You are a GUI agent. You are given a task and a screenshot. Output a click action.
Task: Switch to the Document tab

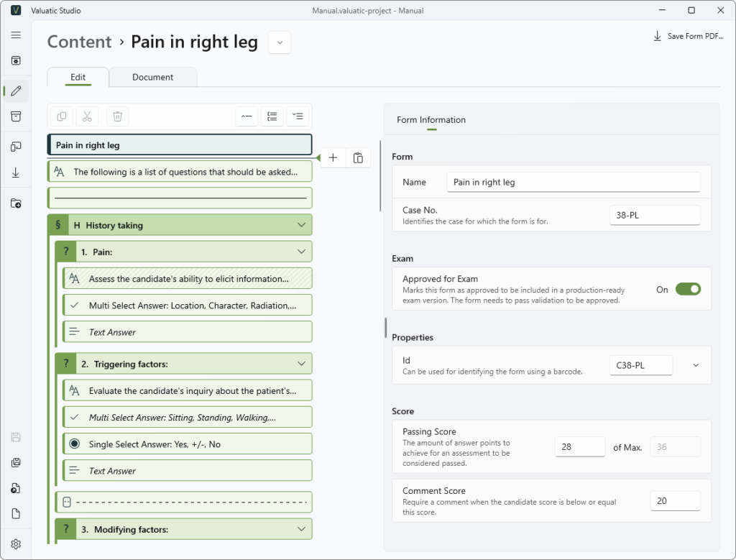point(152,77)
